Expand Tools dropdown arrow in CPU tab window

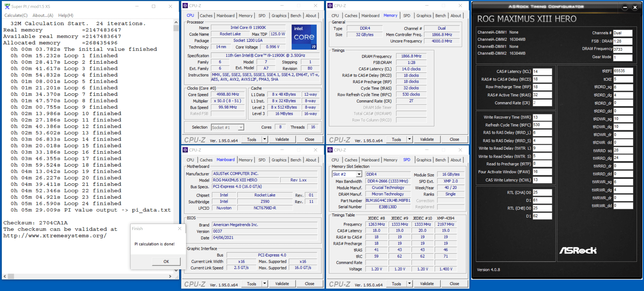point(265,139)
